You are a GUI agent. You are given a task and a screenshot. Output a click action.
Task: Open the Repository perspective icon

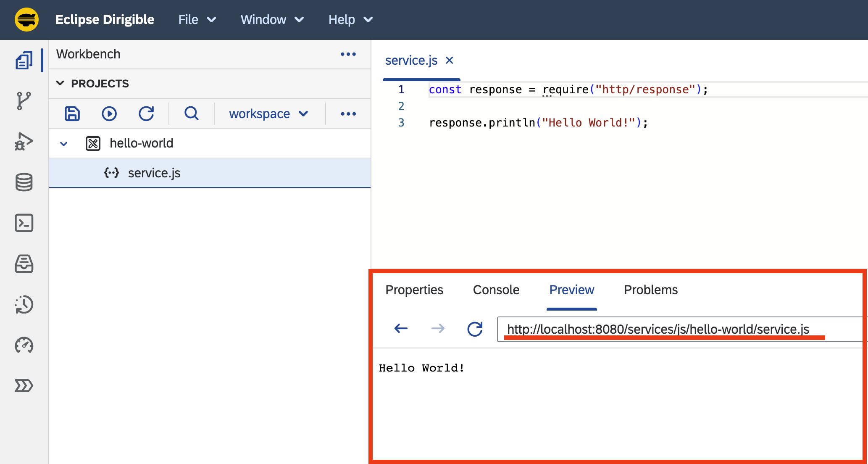pos(24,264)
